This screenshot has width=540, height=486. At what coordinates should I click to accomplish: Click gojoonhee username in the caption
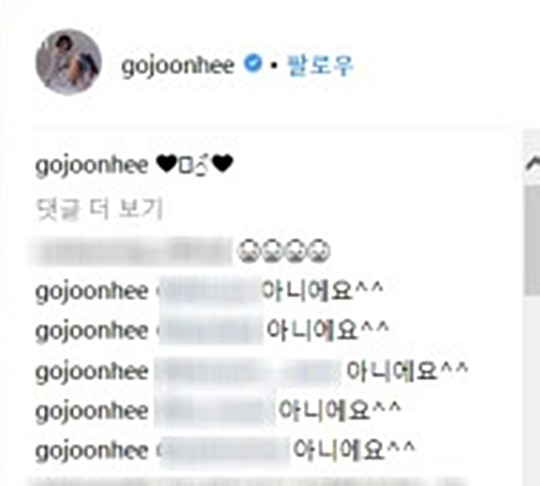click(92, 166)
